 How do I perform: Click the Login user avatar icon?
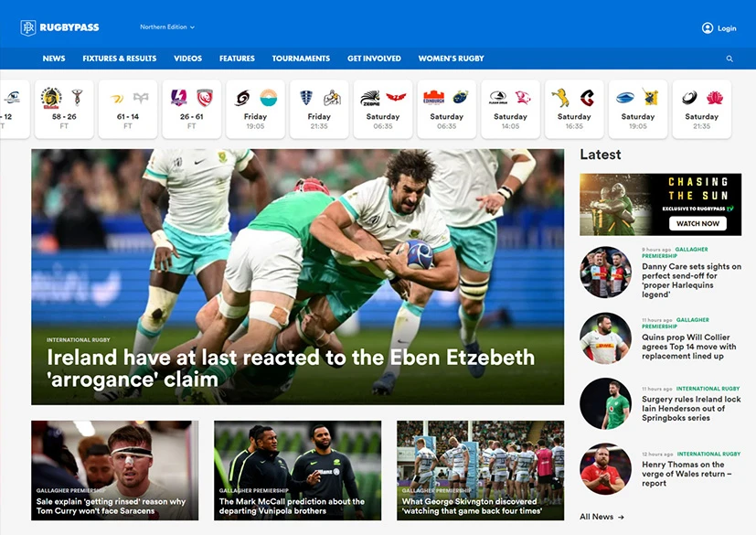[x=708, y=28]
